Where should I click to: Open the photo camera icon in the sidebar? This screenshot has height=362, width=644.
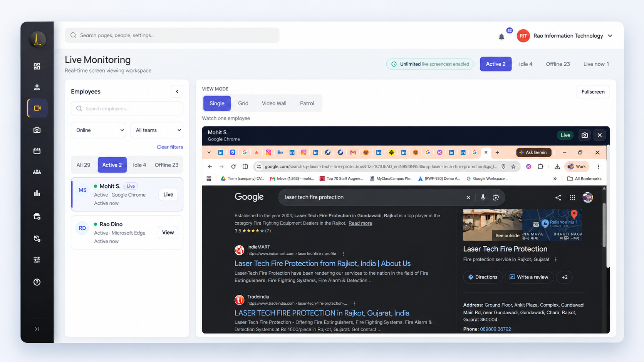[37, 130]
